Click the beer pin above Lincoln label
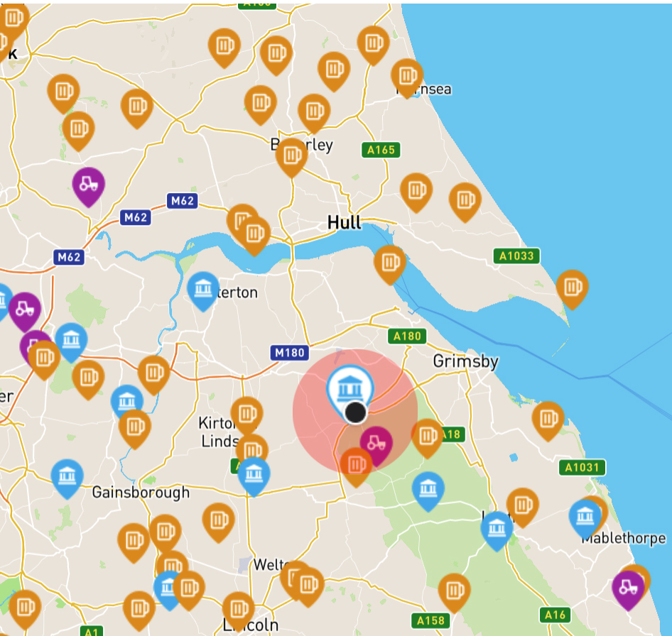Image resolution: width=672 pixels, height=636 pixels. (x=239, y=609)
